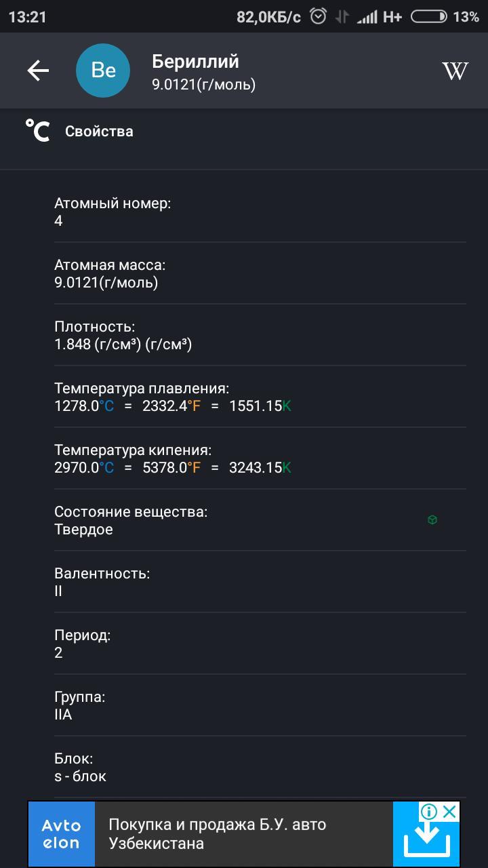This screenshot has width=488, height=868.
Task: Select the Свойства section header
Action: [x=99, y=132]
